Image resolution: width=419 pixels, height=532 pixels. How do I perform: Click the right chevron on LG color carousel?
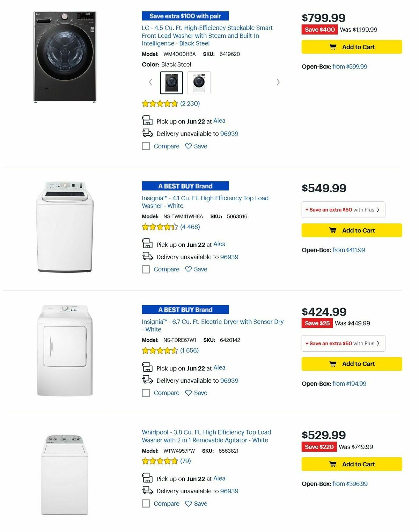tap(278, 82)
